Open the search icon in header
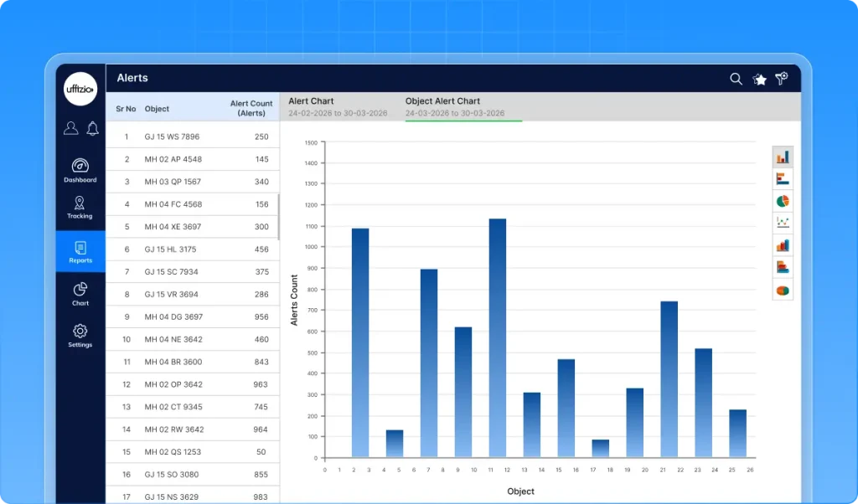858x504 pixels. click(x=736, y=79)
